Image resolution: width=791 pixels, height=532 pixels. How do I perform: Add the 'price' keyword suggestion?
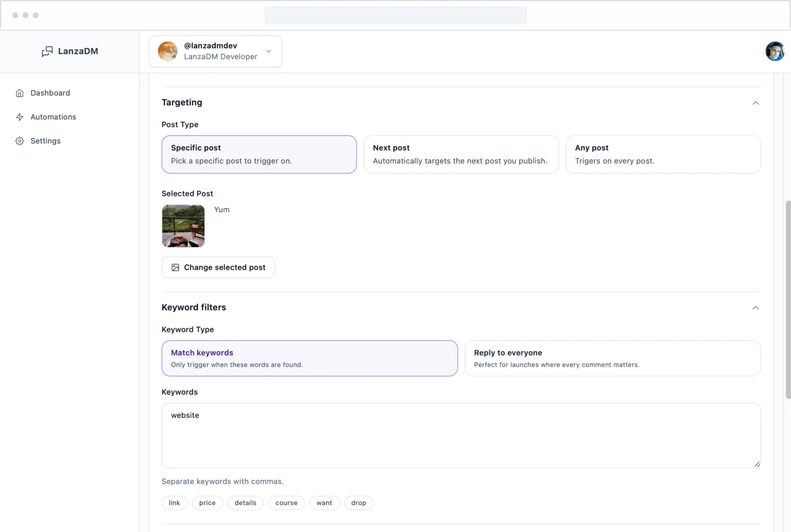pyautogui.click(x=207, y=503)
